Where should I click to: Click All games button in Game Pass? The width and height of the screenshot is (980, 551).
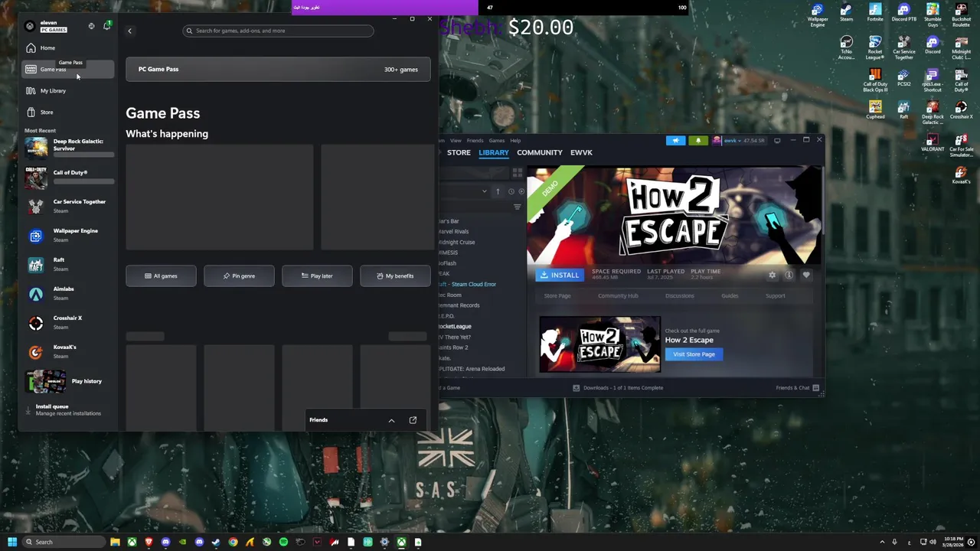[x=161, y=276]
